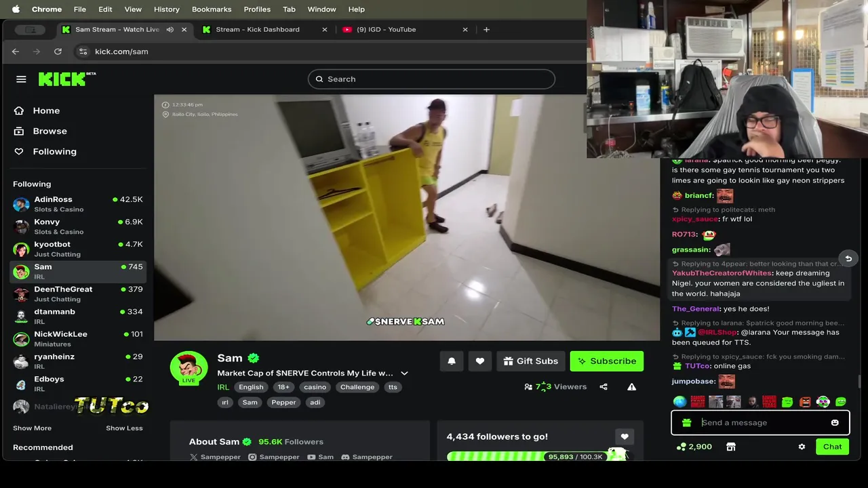Open ryanheinz channel in Following list
Viewport: 868px width, 488px height.
[78, 361]
